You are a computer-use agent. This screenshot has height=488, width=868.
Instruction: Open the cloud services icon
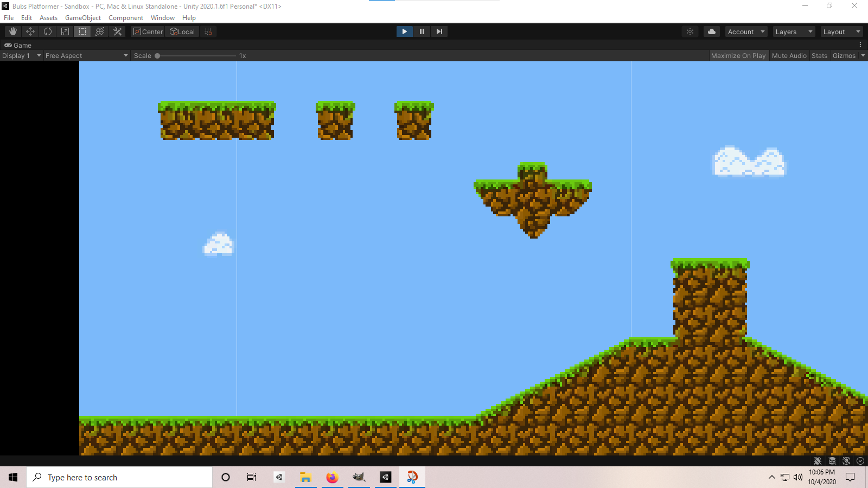pos(712,31)
